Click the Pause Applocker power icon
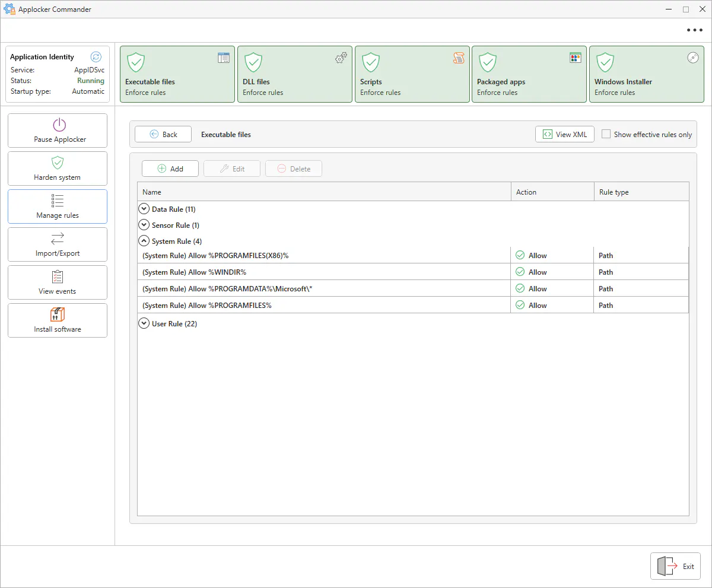712x588 pixels. point(59,125)
